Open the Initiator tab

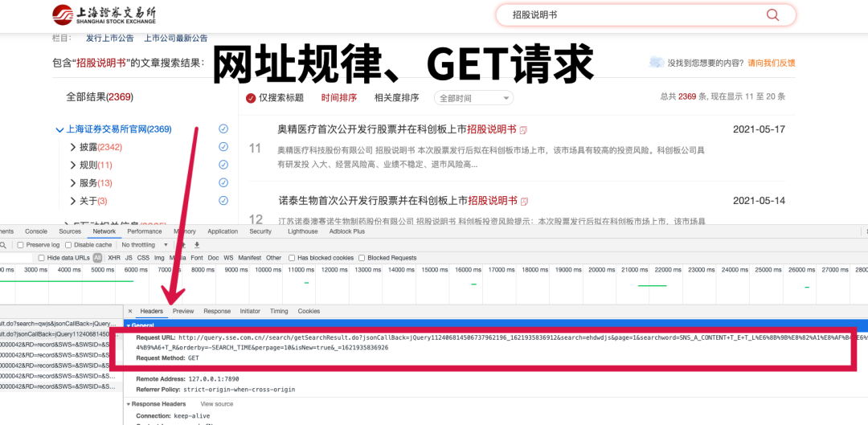pos(250,312)
